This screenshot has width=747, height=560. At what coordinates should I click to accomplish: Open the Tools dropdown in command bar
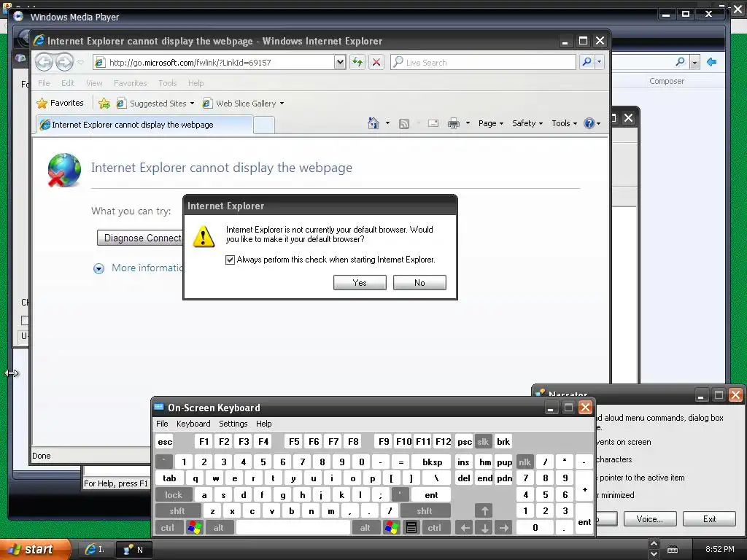tap(564, 123)
